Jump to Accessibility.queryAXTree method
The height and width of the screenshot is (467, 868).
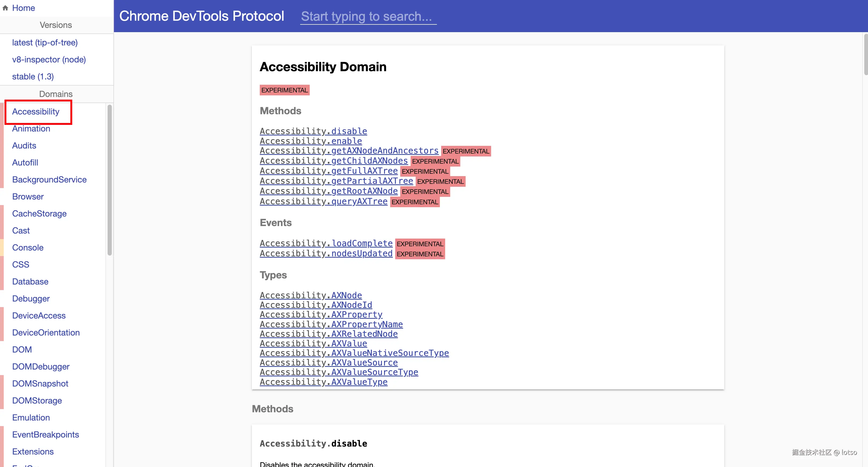click(x=324, y=202)
